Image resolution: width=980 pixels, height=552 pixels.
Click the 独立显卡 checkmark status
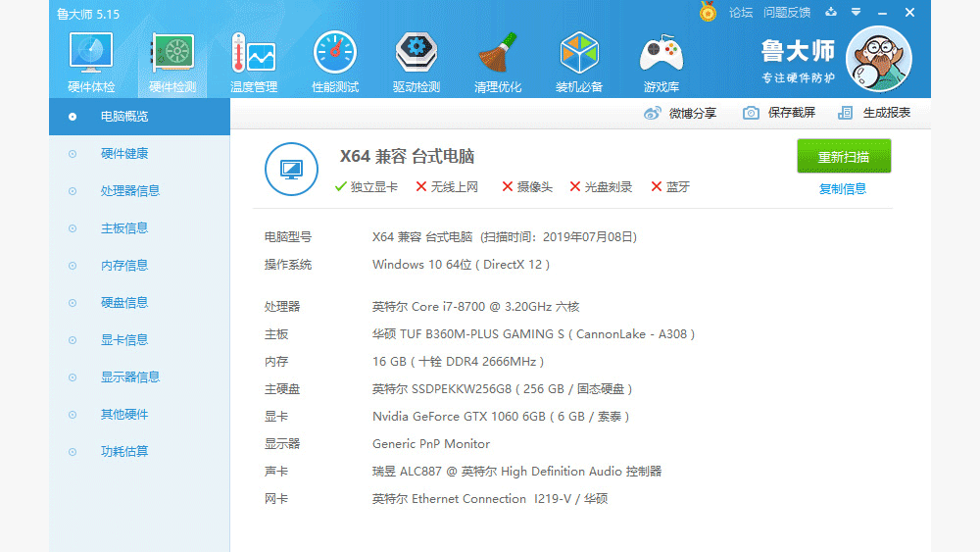367,187
